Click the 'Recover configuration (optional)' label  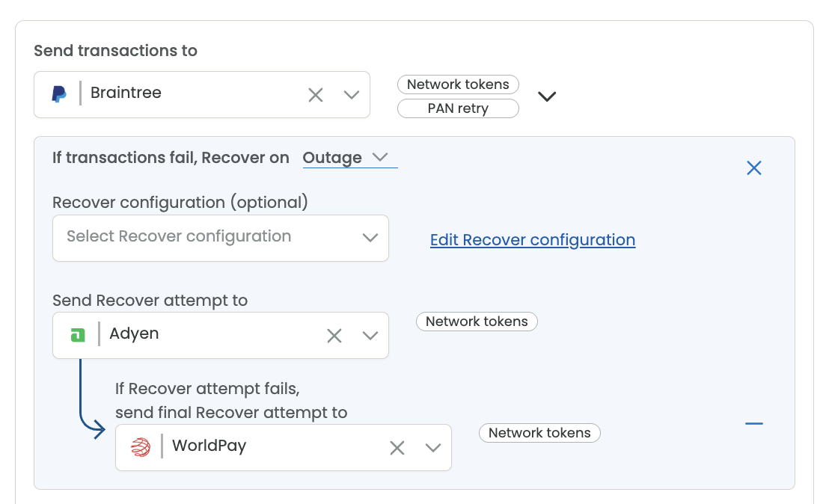coord(180,203)
